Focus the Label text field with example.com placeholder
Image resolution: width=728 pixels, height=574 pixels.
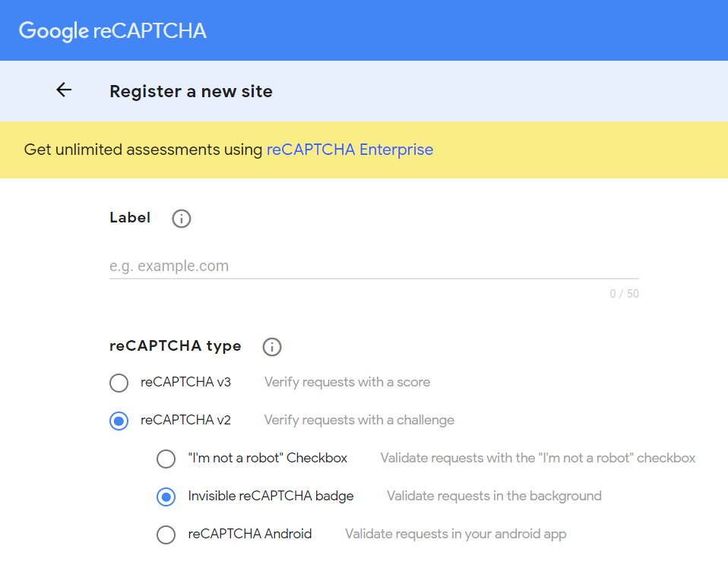(x=374, y=266)
